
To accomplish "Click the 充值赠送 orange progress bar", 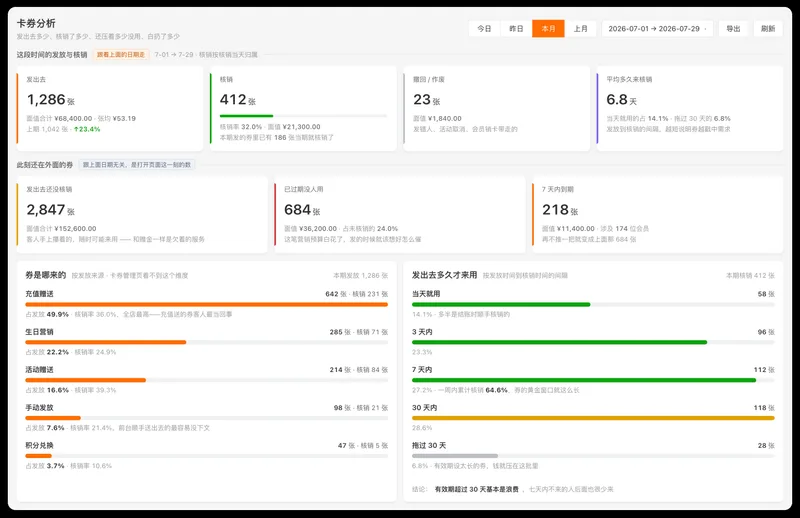I will (x=207, y=304).
